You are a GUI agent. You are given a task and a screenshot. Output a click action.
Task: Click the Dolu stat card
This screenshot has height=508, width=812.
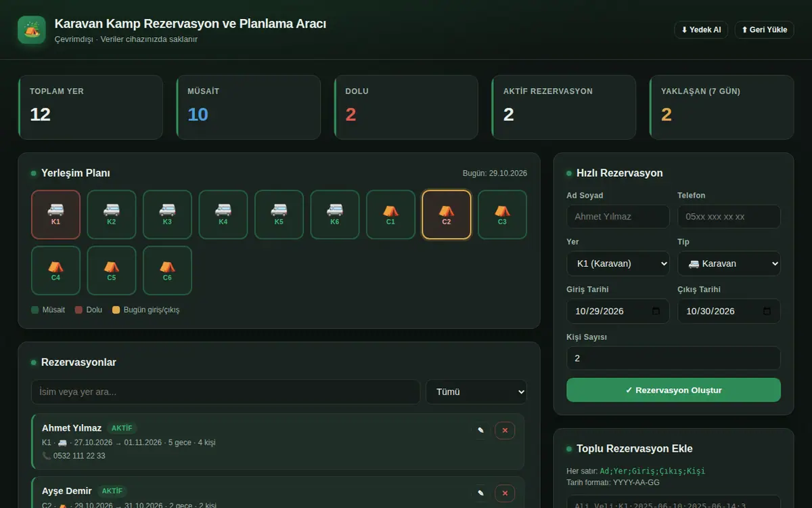coord(405,107)
